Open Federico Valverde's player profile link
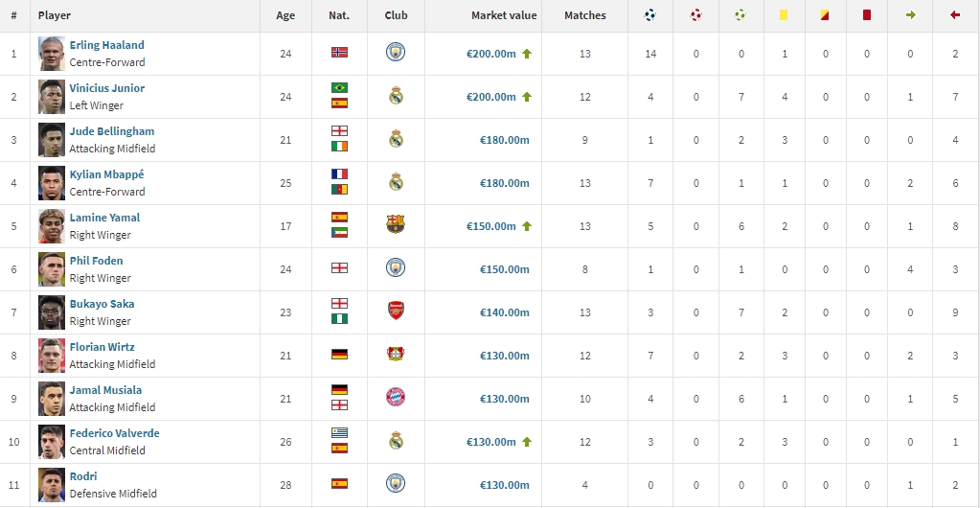980x508 pixels. pyautogui.click(x=114, y=433)
